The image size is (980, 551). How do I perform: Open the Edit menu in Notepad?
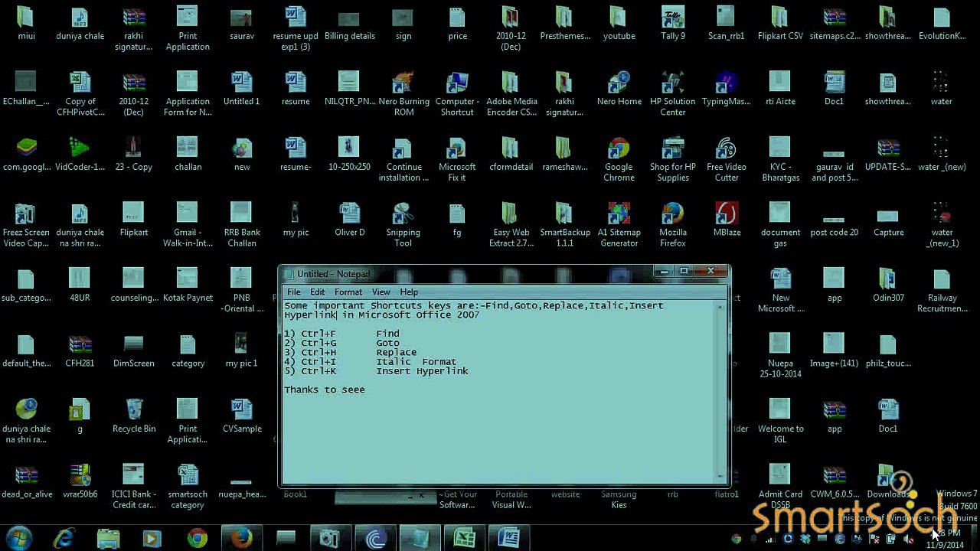(317, 292)
